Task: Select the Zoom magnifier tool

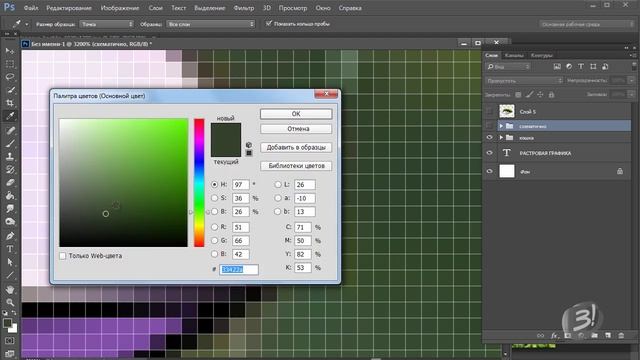Action: coord(10,302)
